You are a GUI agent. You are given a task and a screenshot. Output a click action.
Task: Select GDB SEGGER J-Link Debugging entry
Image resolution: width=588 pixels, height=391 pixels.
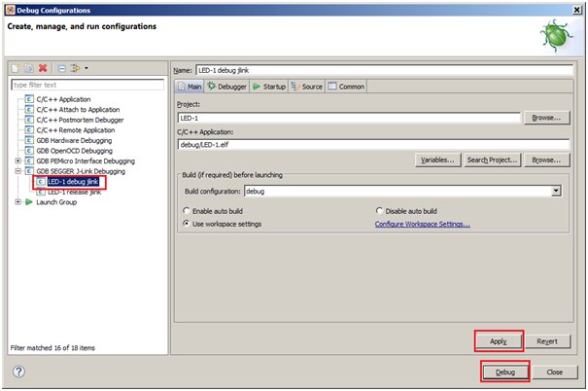81,171
